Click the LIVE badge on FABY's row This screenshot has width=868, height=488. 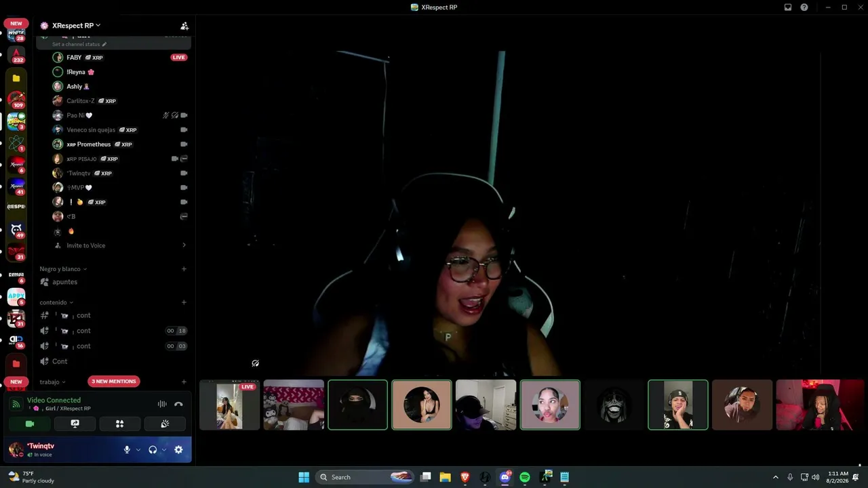179,58
